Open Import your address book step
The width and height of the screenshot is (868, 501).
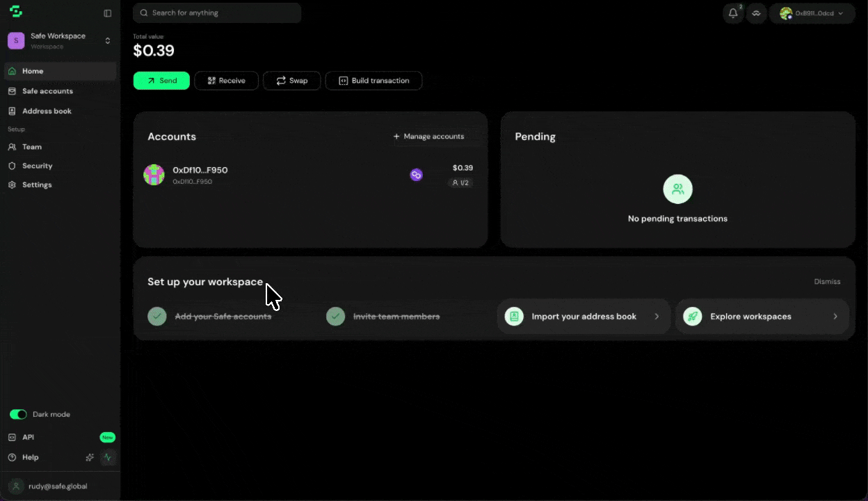584,317
